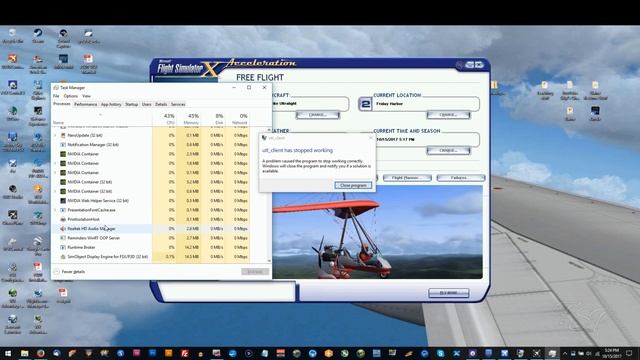Click Notification Manager process icon
This screenshot has height=360, width=640.
coord(63,144)
